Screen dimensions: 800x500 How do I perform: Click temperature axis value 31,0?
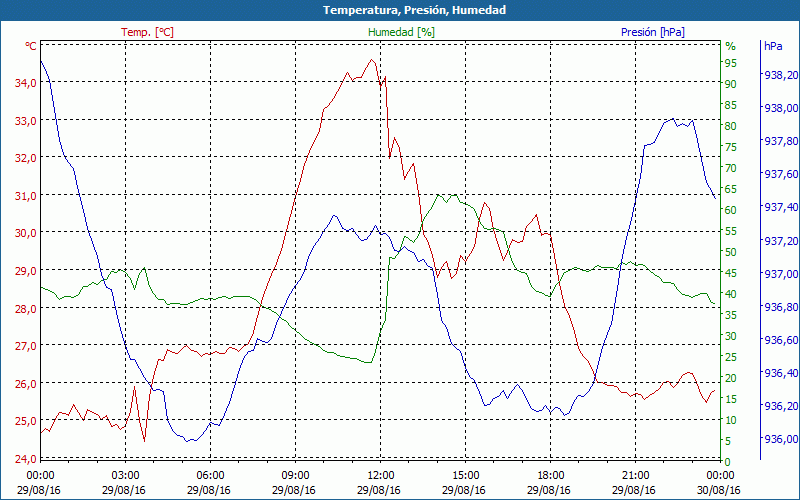(x=25, y=196)
